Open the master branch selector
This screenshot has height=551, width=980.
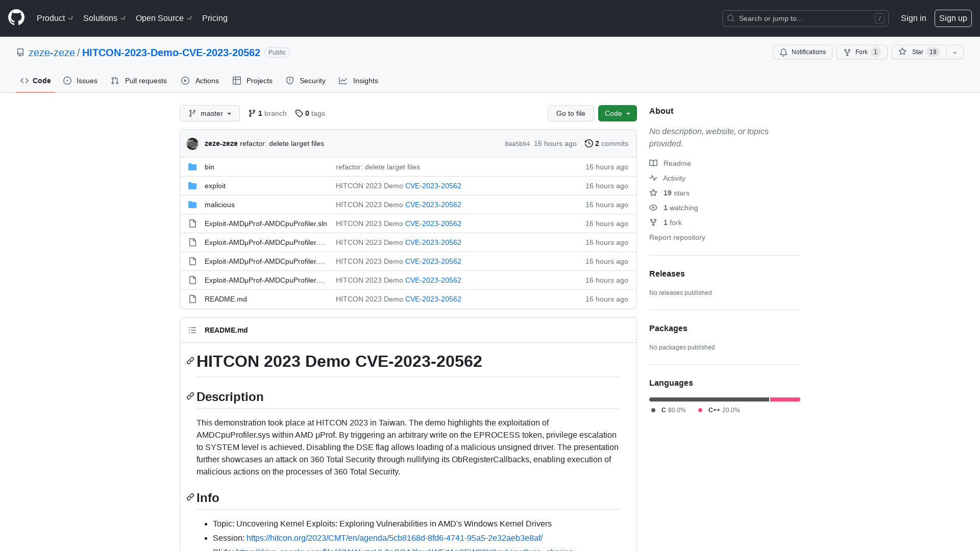[x=210, y=113]
